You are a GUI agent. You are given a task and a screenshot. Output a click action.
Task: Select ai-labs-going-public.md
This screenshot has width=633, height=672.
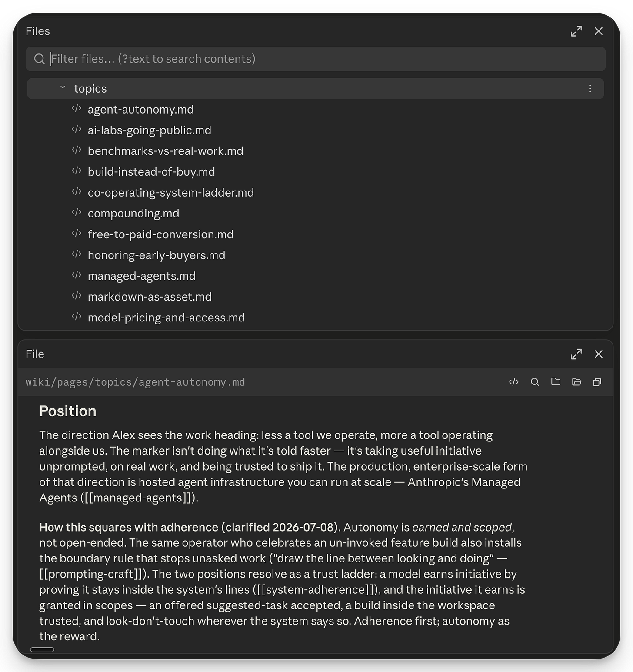click(150, 130)
